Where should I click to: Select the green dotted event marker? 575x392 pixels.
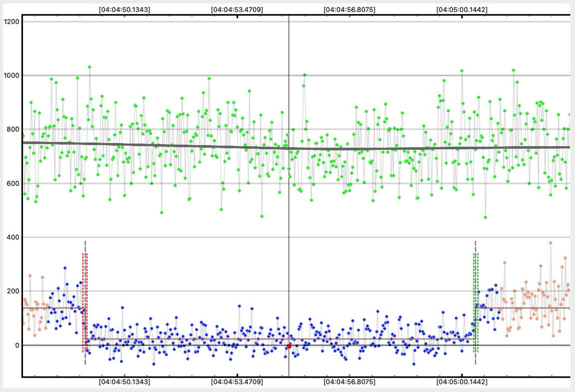476,303
